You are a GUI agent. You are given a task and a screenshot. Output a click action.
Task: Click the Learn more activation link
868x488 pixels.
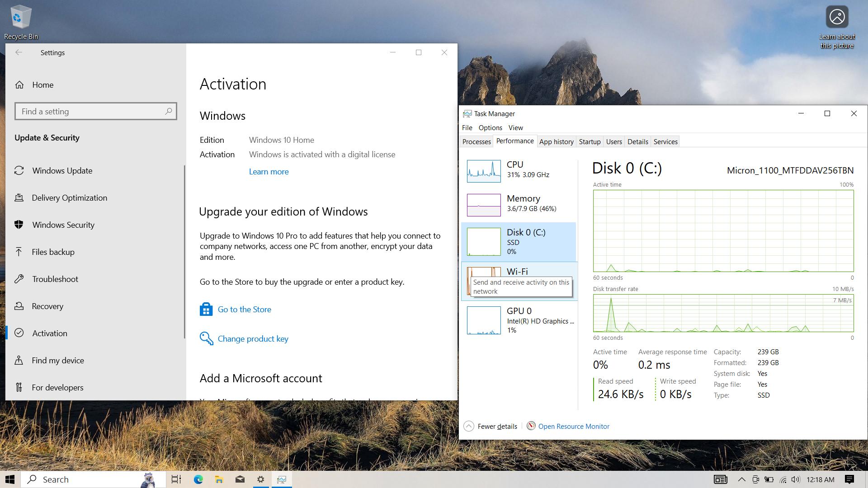(x=269, y=171)
